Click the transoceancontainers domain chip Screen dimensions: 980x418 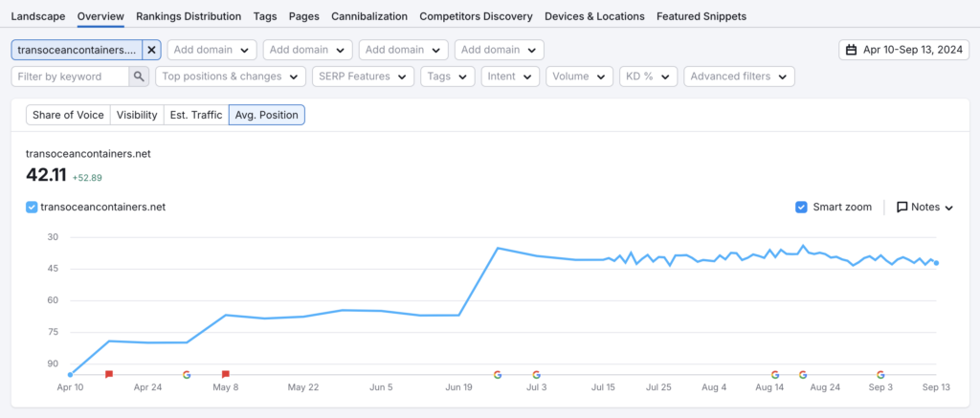pos(77,50)
